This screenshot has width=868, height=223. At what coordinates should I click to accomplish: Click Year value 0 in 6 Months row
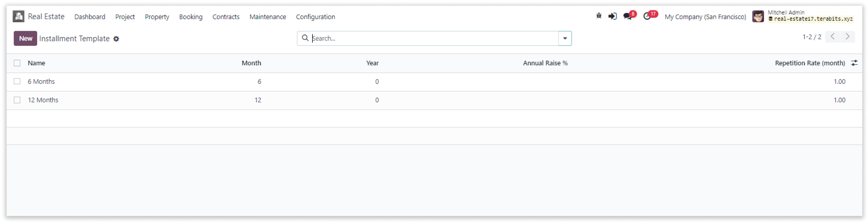point(377,82)
